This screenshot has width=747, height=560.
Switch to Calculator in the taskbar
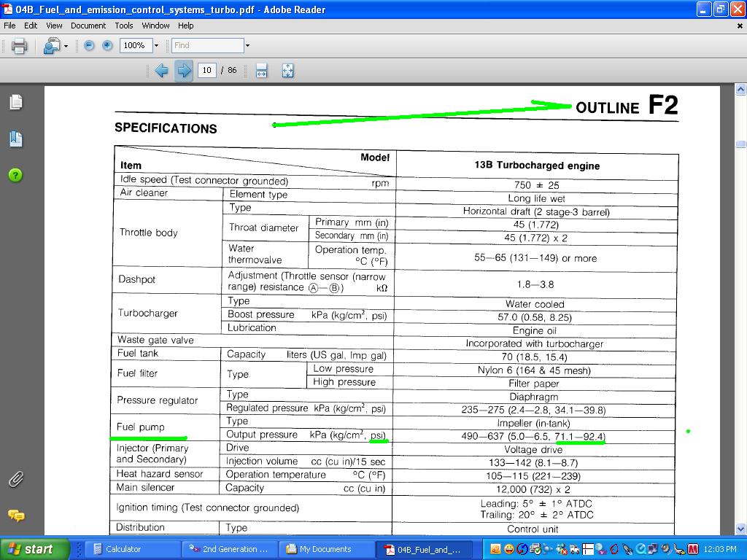pyautogui.click(x=123, y=549)
